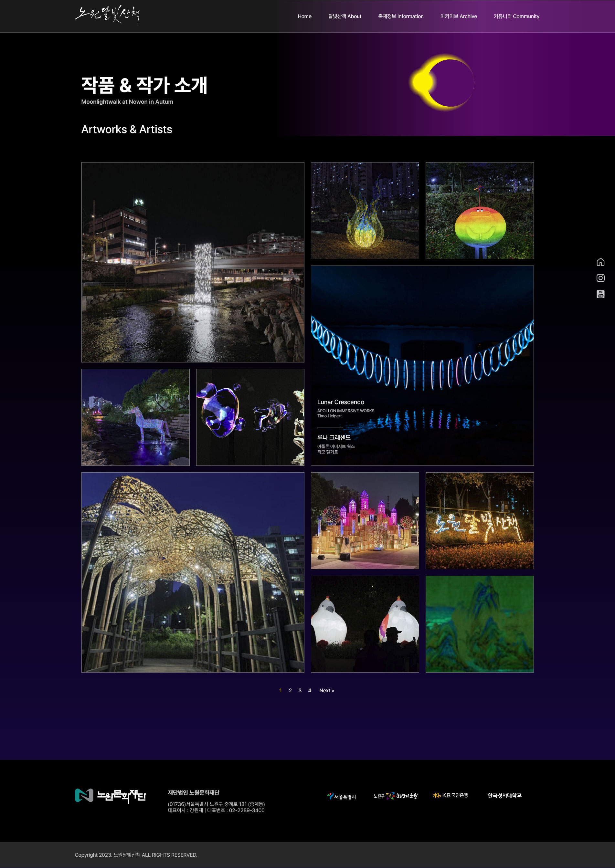Go to Home in top navigation
This screenshot has width=615, height=868.
pyautogui.click(x=304, y=16)
